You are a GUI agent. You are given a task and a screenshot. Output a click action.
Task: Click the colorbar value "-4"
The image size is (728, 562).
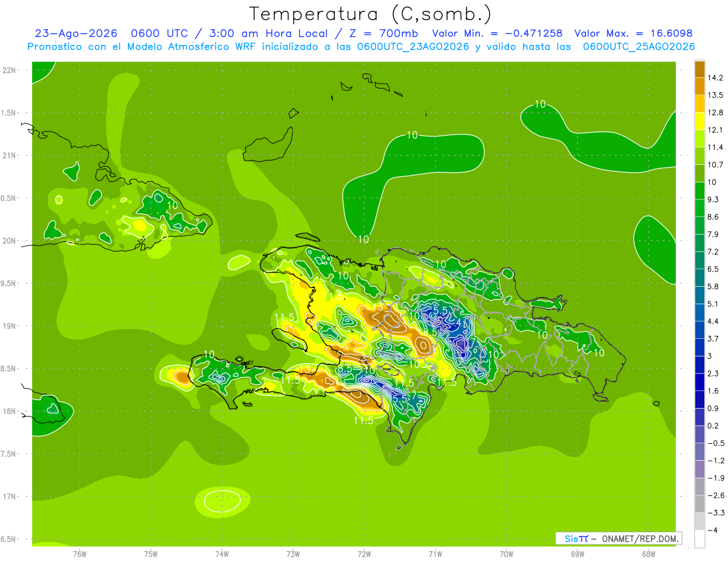point(713,530)
